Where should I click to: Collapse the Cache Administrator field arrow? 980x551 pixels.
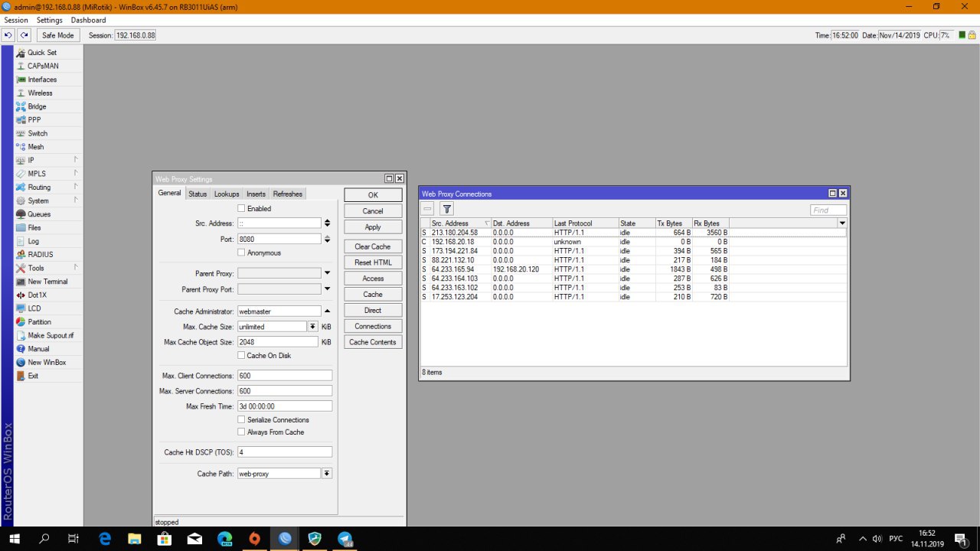coord(328,311)
